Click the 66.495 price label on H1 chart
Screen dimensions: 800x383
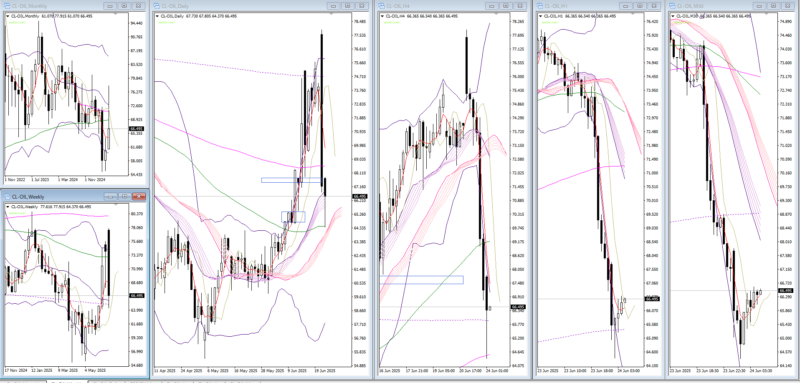coord(653,299)
